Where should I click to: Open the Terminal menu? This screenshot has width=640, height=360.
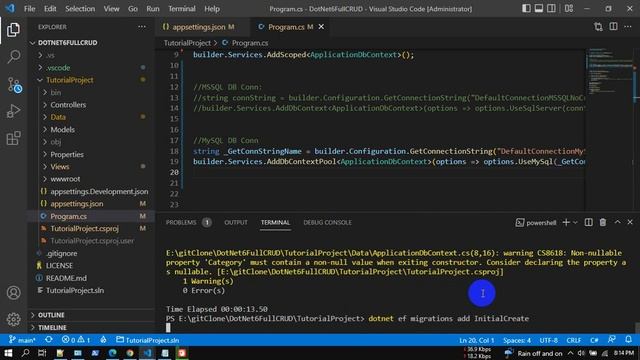pos(182,9)
